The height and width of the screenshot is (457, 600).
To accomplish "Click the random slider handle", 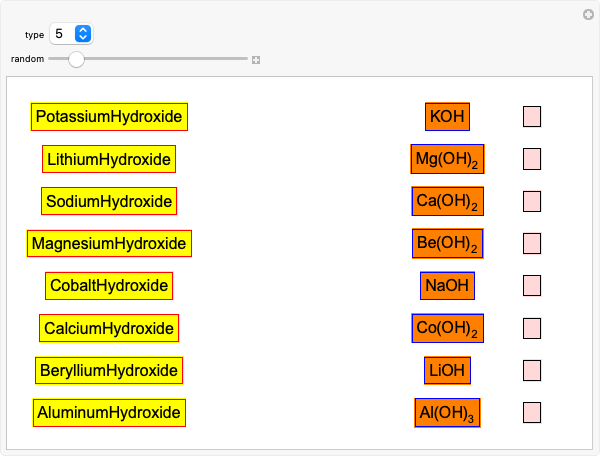I will [76, 59].
